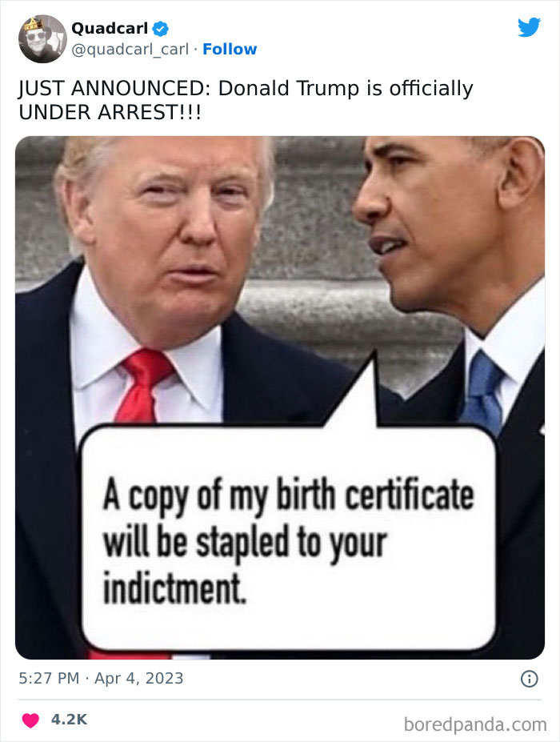This screenshot has width=560, height=742.
Task: Click the Twitter bird logo
Action: pyautogui.click(x=529, y=27)
